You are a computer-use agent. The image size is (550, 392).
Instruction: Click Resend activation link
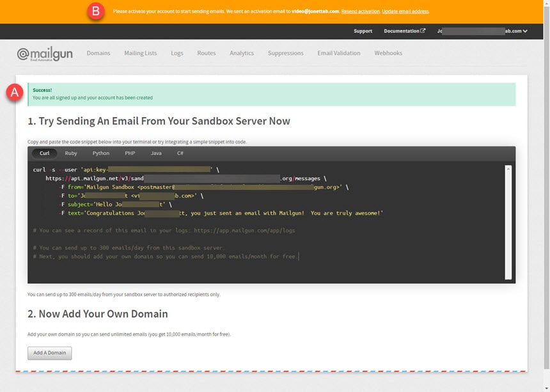pyautogui.click(x=360, y=12)
